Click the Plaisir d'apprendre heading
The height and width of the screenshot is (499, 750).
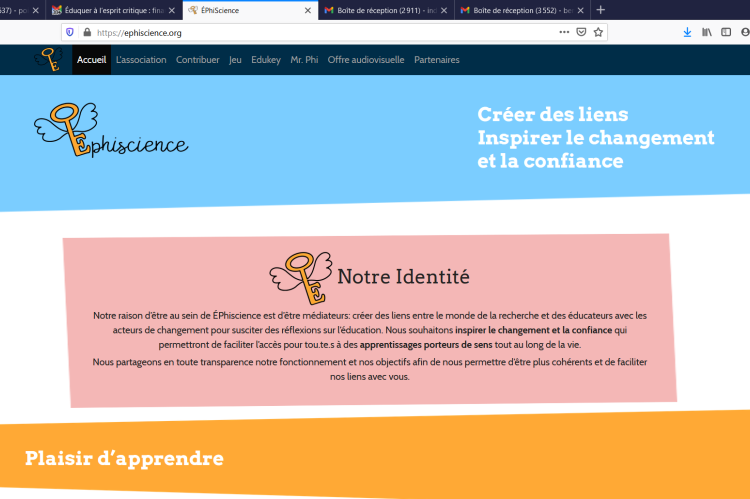tap(124, 458)
